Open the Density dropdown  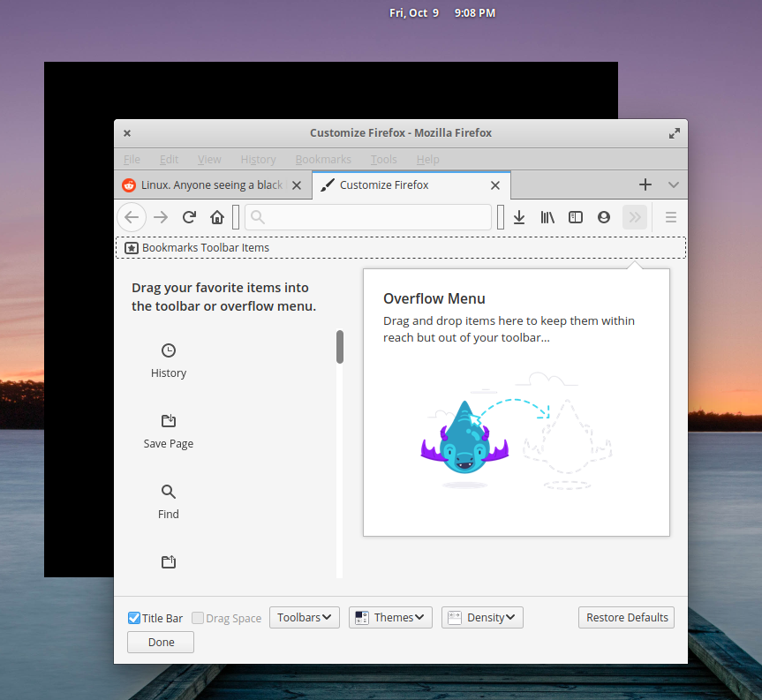pyautogui.click(x=482, y=617)
